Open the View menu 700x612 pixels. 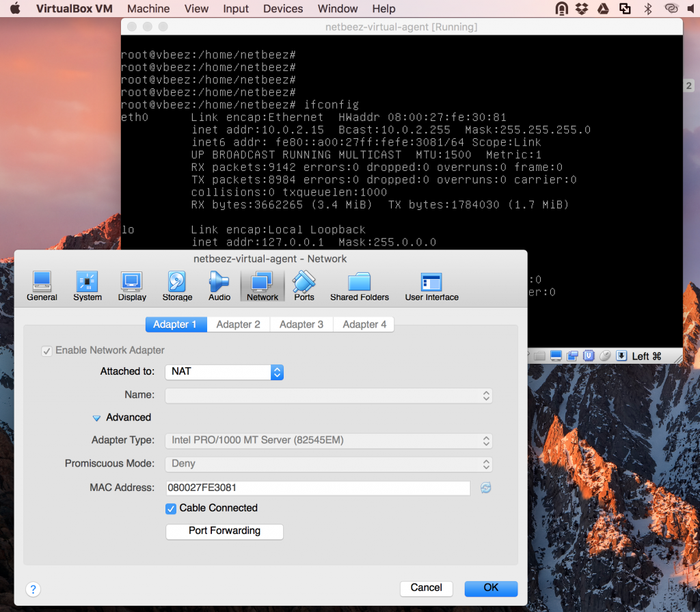[x=196, y=8]
